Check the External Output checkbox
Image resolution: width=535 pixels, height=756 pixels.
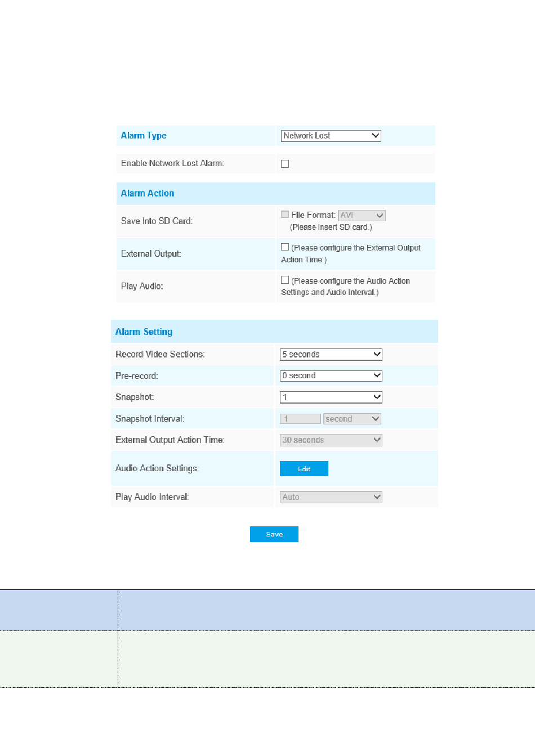click(x=285, y=247)
